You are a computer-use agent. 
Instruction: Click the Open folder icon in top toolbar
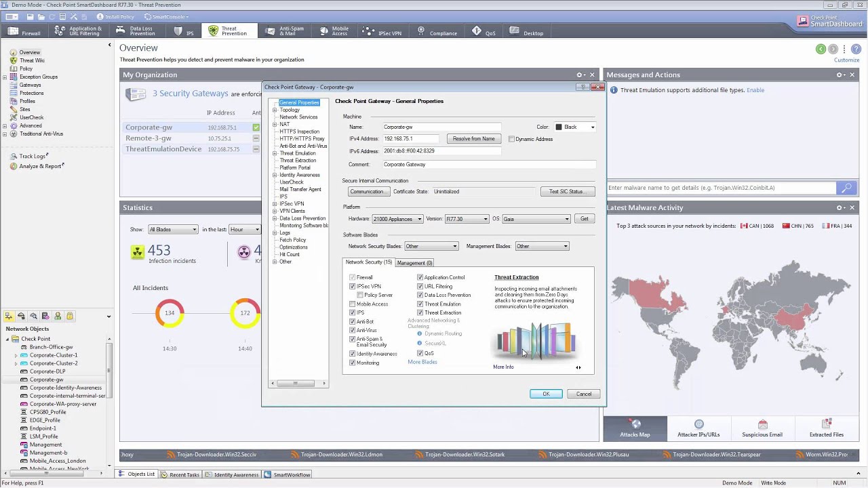tap(41, 16)
